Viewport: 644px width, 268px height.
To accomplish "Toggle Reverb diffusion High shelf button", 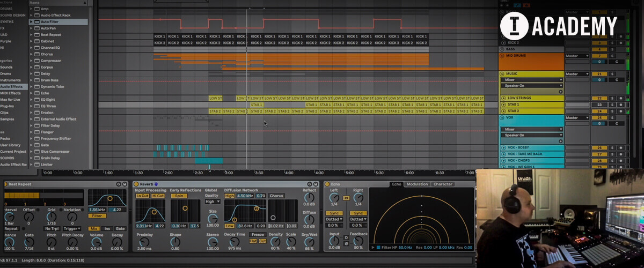I will 229,196.
